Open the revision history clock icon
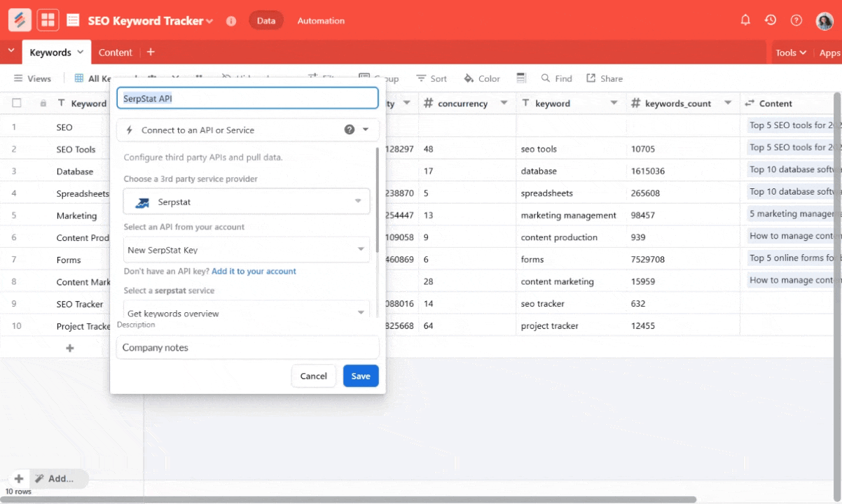 coord(771,20)
